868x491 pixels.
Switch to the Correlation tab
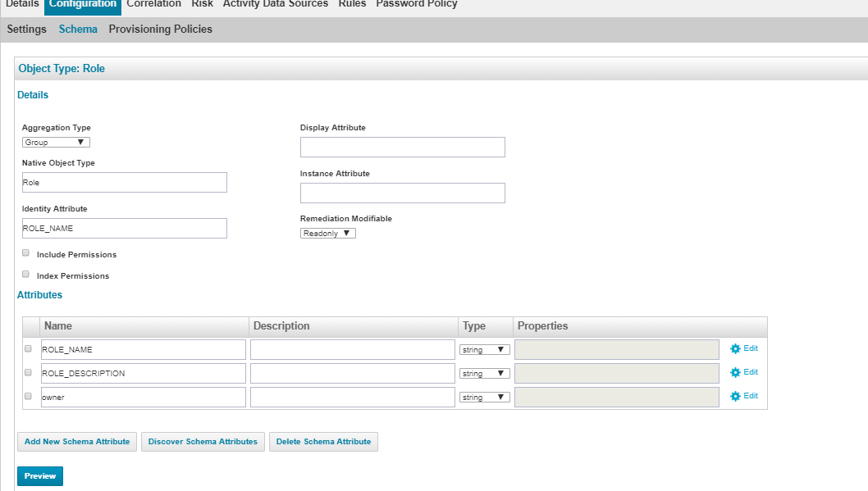pos(153,4)
